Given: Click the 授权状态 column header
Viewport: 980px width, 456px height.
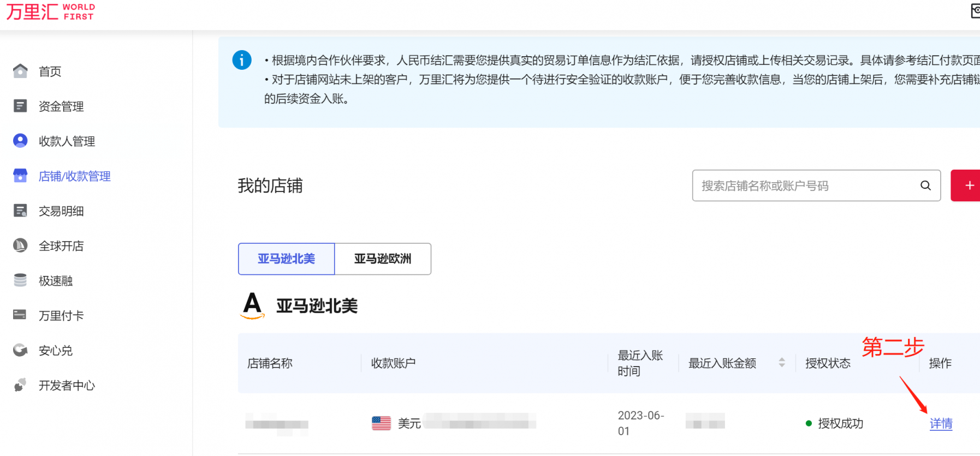Looking at the screenshot, I should (828, 363).
